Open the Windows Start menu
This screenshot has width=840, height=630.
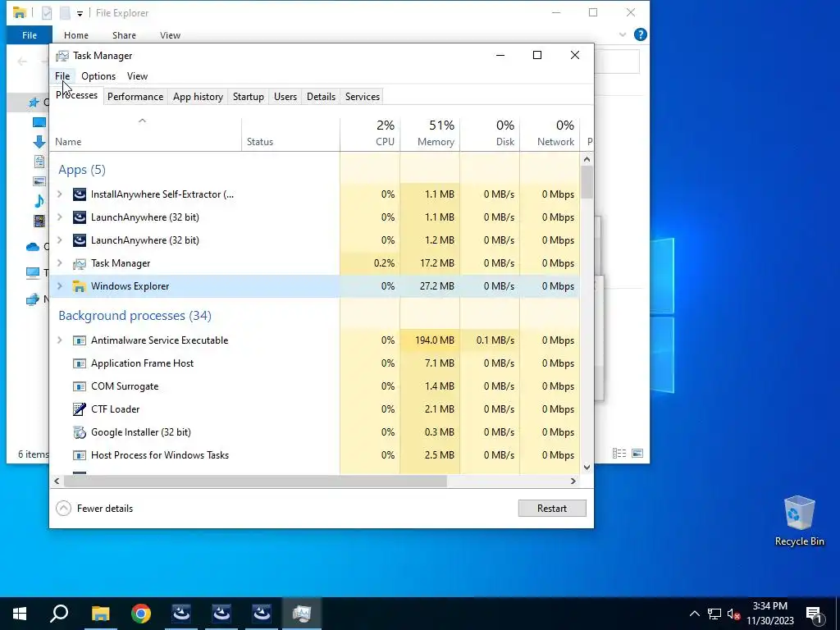[x=20, y=614]
